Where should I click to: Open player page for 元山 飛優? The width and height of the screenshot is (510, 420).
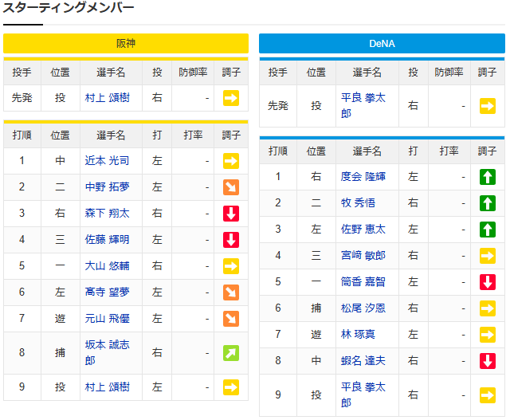pyautogui.click(x=108, y=318)
